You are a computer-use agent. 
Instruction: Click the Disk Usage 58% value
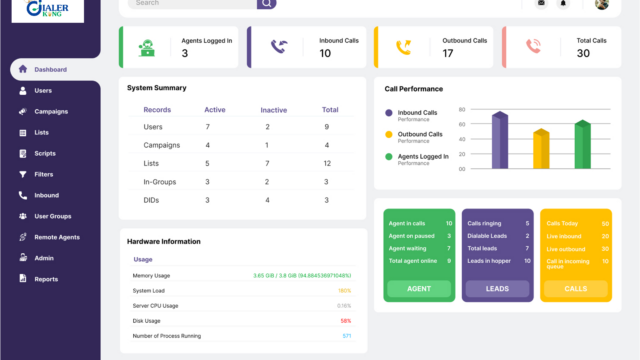[346, 321]
